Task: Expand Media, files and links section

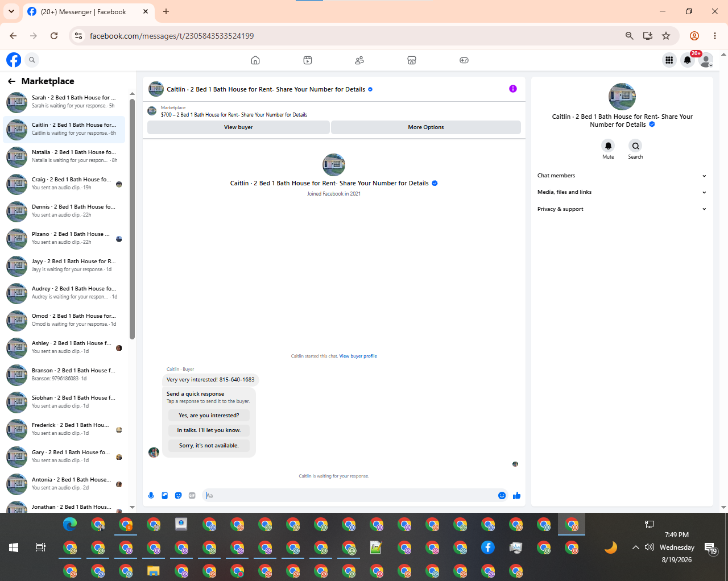Action: click(x=622, y=192)
